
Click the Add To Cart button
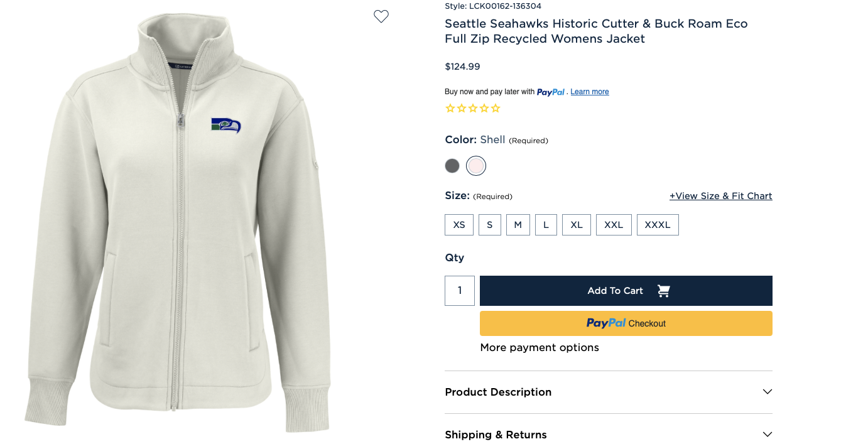[626, 291]
